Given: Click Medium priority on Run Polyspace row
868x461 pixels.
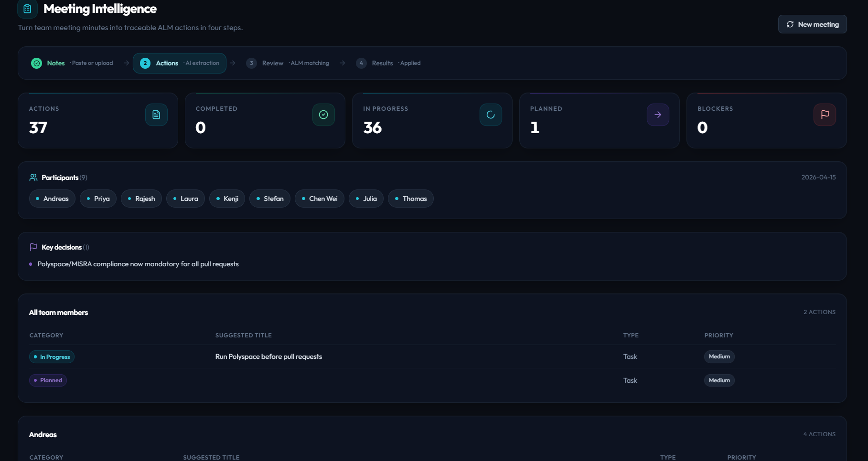Looking at the screenshot, I should tap(719, 356).
